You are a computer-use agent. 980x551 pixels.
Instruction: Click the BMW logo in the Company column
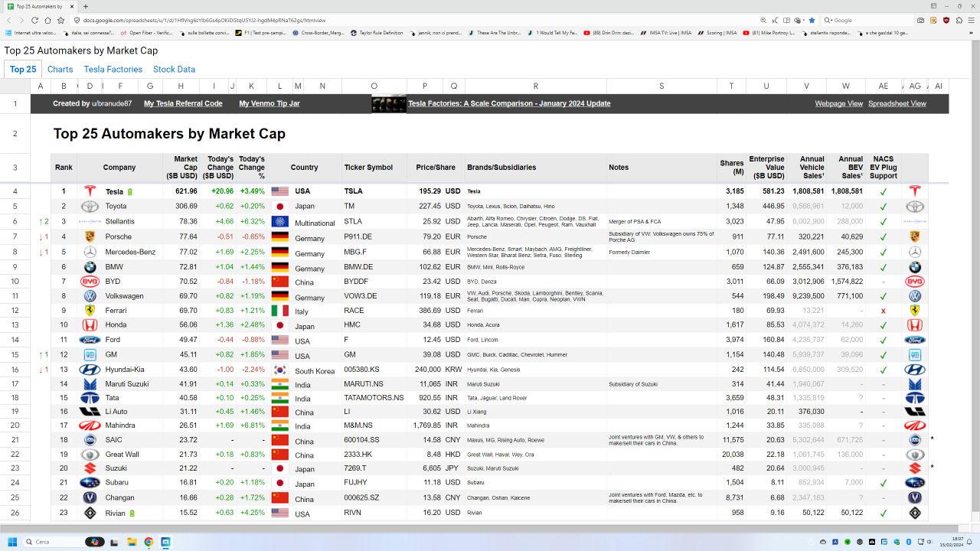point(90,267)
